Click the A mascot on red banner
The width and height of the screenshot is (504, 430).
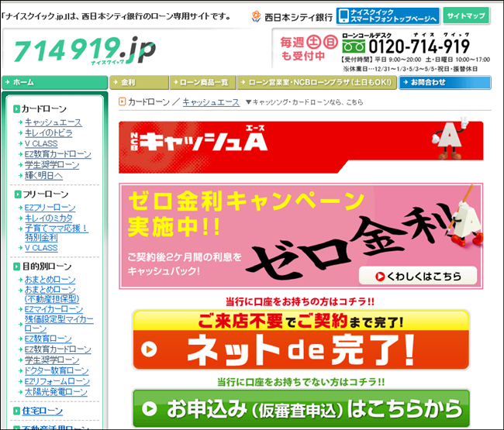click(x=450, y=139)
